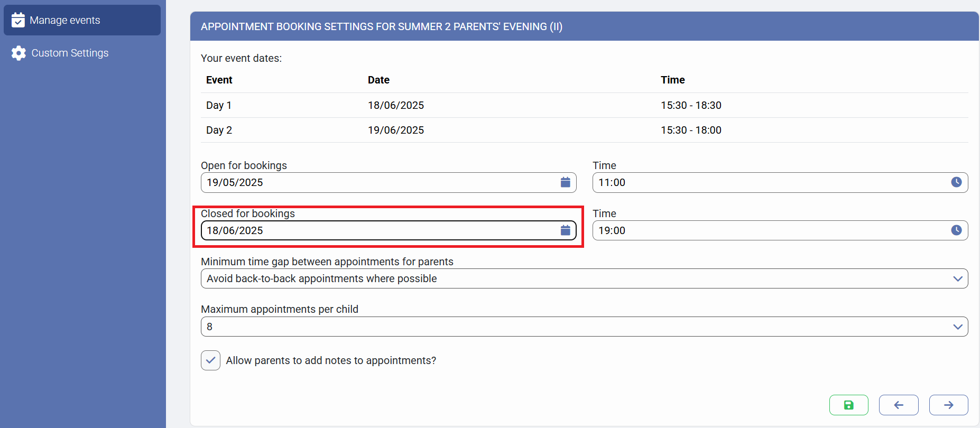Click clock icon beside 11:00 time

tap(956, 182)
